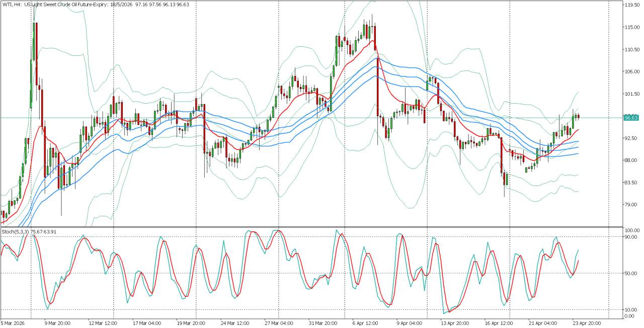
Task: Click the stochastic 10.00 level label
Action: click(x=631, y=309)
